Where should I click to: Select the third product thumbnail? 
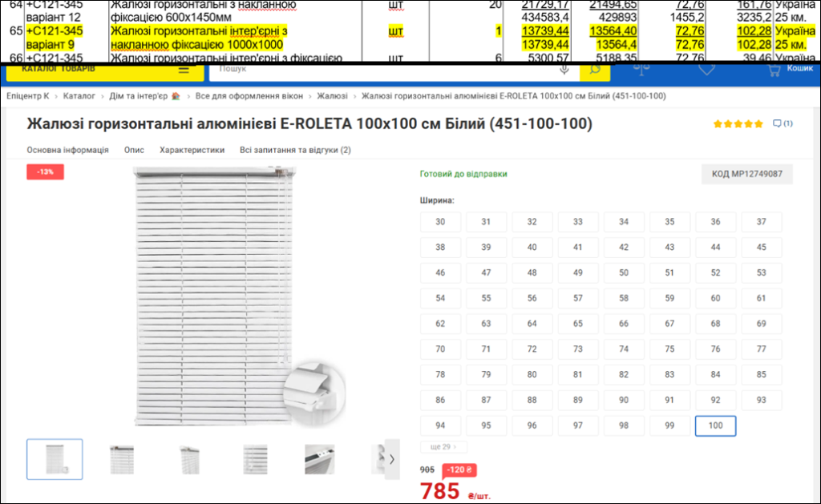click(x=189, y=459)
